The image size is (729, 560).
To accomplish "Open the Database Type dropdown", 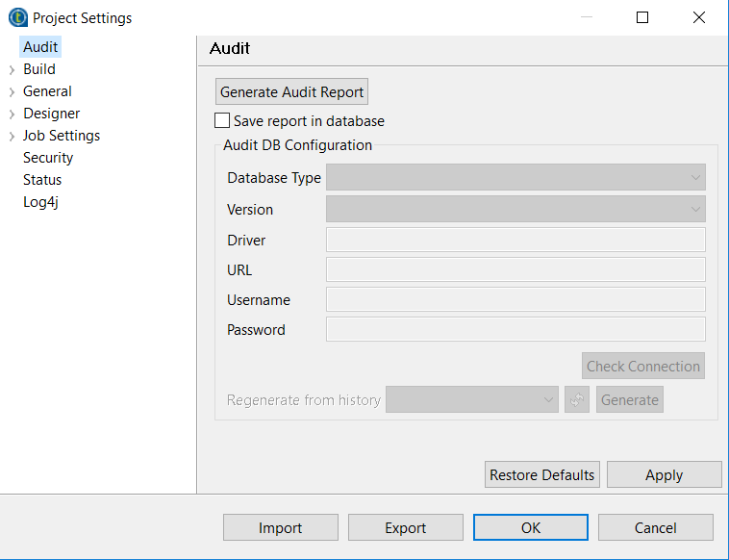I will click(515, 178).
